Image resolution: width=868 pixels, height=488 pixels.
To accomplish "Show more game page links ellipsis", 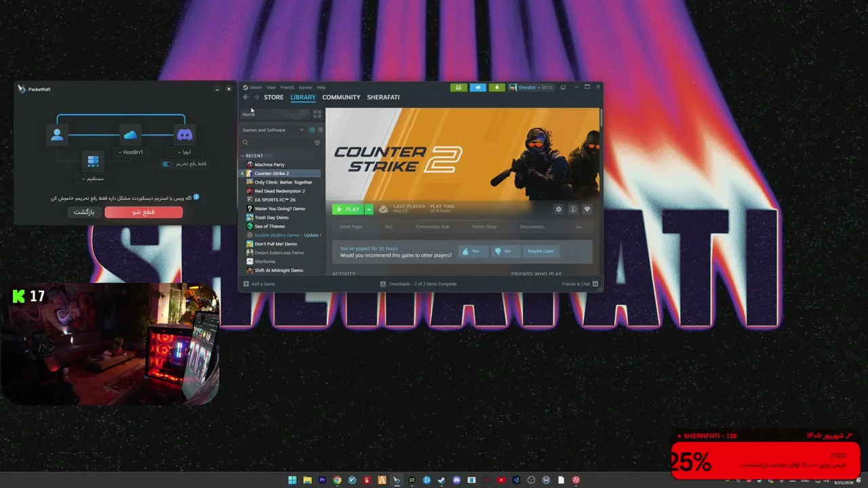I will point(578,227).
